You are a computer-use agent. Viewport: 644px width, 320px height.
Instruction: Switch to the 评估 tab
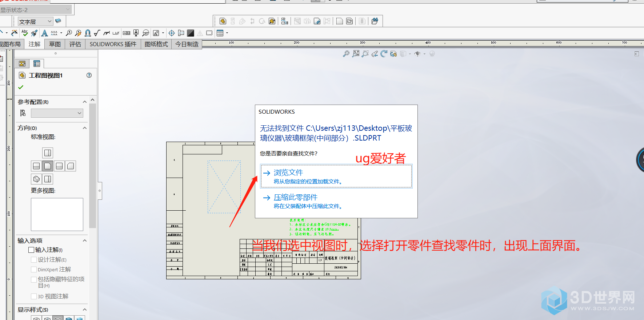coord(75,44)
